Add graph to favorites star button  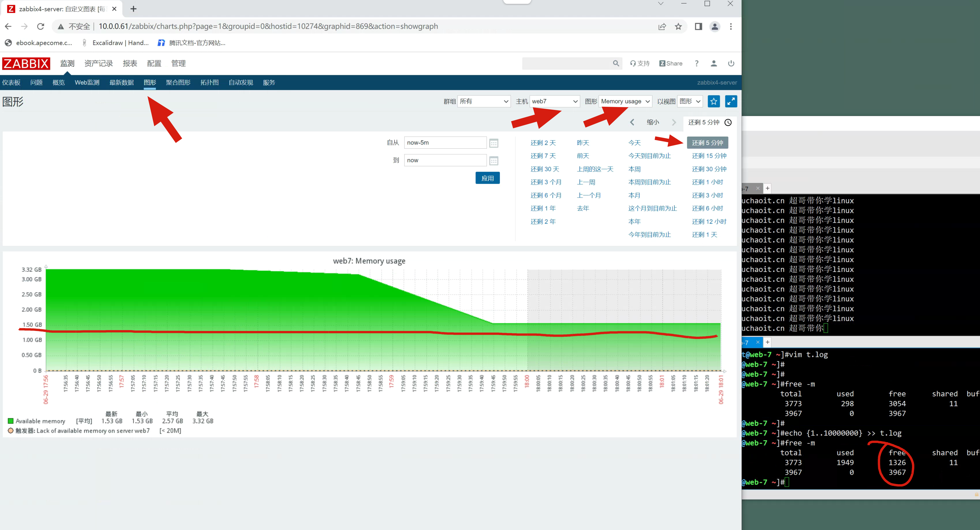pos(713,101)
